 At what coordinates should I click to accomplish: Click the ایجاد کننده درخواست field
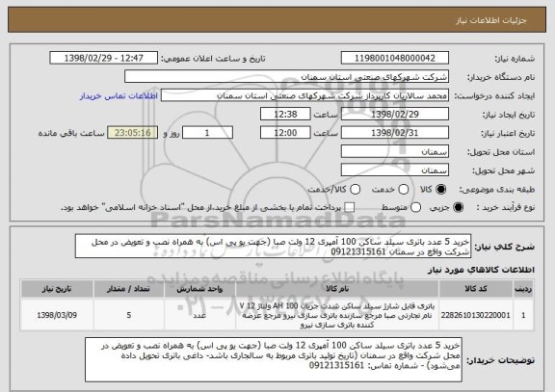pos(304,95)
